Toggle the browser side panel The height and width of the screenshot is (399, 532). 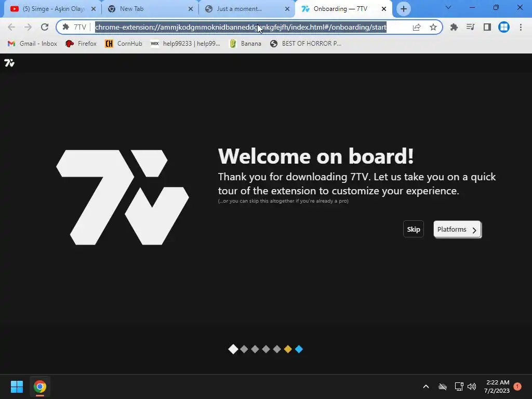(x=487, y=27)
